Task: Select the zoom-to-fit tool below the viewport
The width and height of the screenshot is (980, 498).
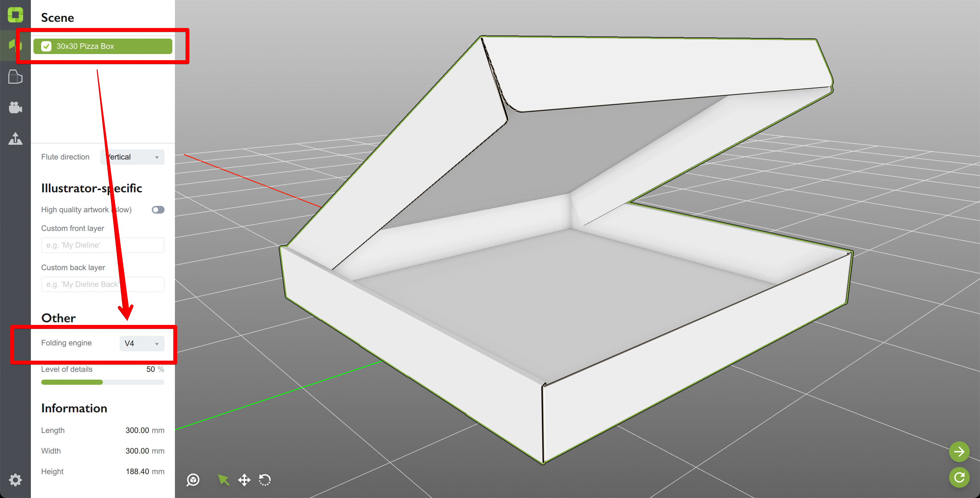Action: 193,480
